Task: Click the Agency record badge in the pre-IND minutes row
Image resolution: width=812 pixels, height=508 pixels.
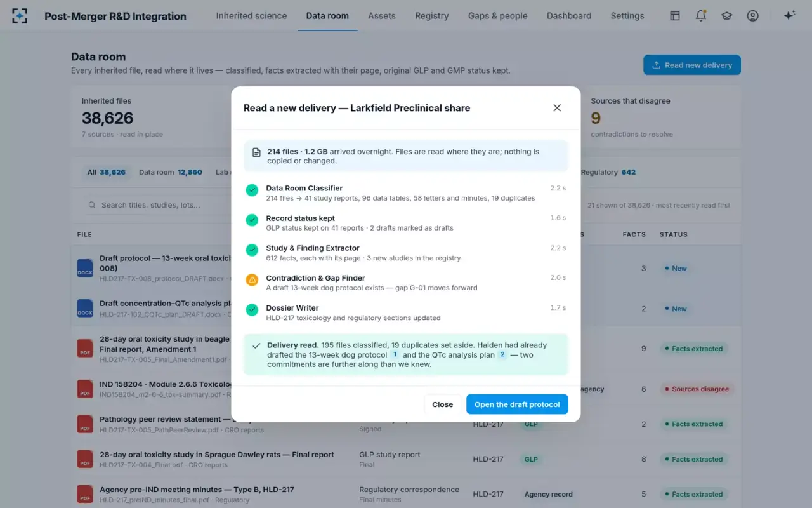Action: point(549,495)
